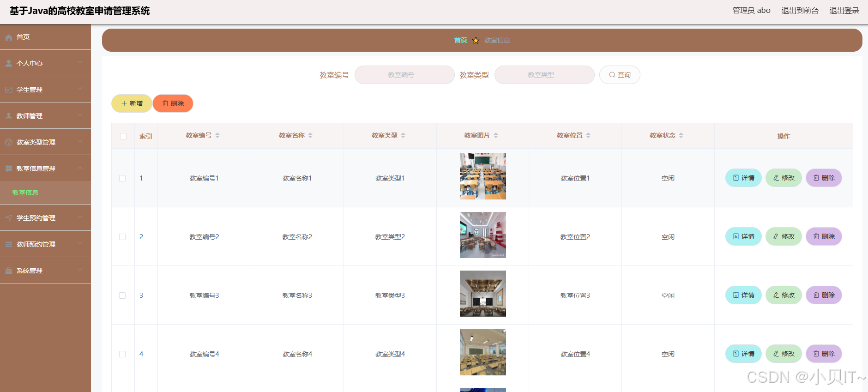Click 修改 for 教室编号1 row
The width and height of the screenshot is (868, 392).
coord(784,178)
